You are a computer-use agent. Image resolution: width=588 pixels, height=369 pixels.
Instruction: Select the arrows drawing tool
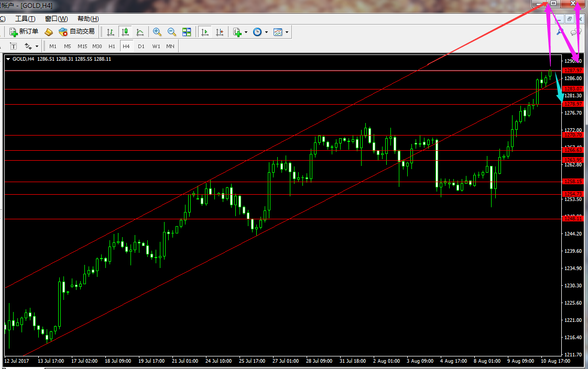[28, 46]
